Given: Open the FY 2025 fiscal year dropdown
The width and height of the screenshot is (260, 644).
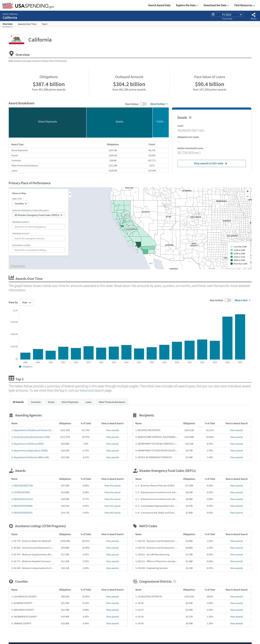Looking at the screenshot, I should click(x=227, y=14).
